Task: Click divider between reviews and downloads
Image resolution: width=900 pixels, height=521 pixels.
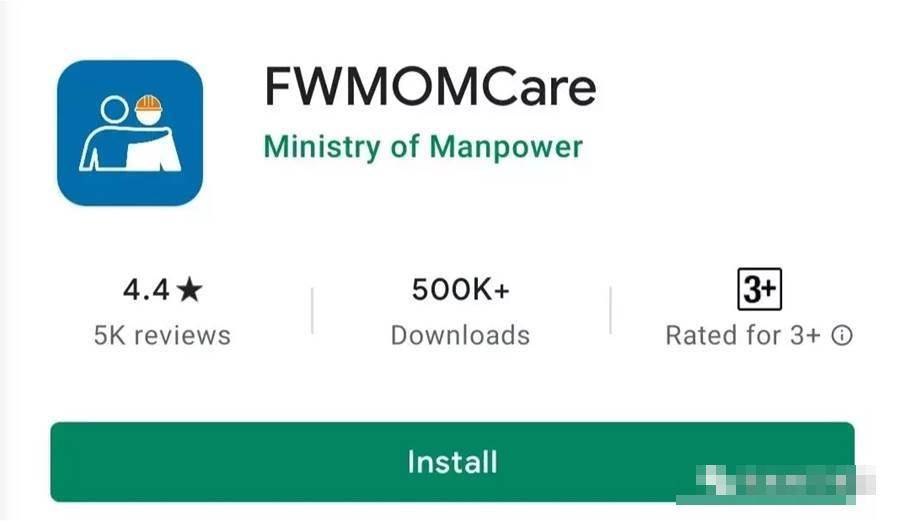Action: click(x=312, y=310)
